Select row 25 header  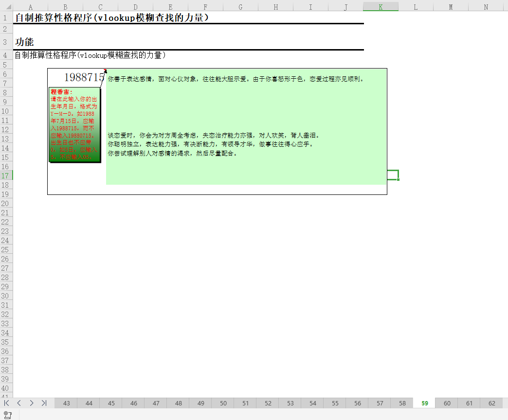6,249
